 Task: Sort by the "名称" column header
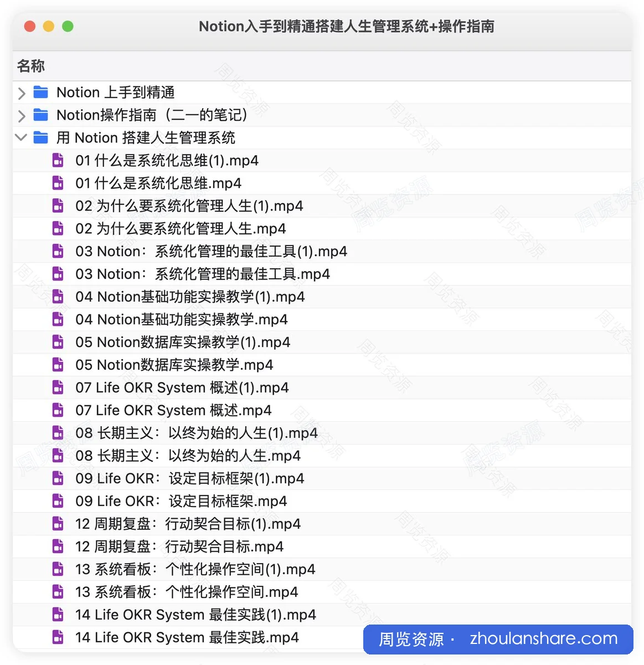point(31,66)
